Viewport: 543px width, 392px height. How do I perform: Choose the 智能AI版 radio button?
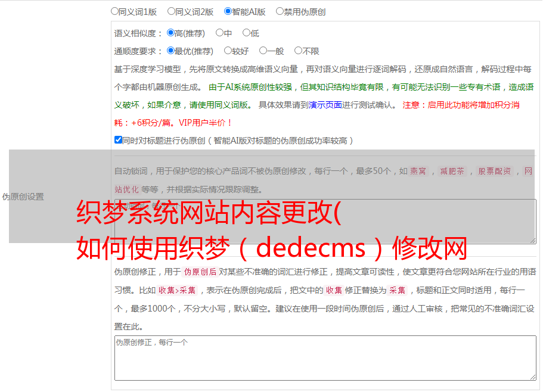[228, 11]
